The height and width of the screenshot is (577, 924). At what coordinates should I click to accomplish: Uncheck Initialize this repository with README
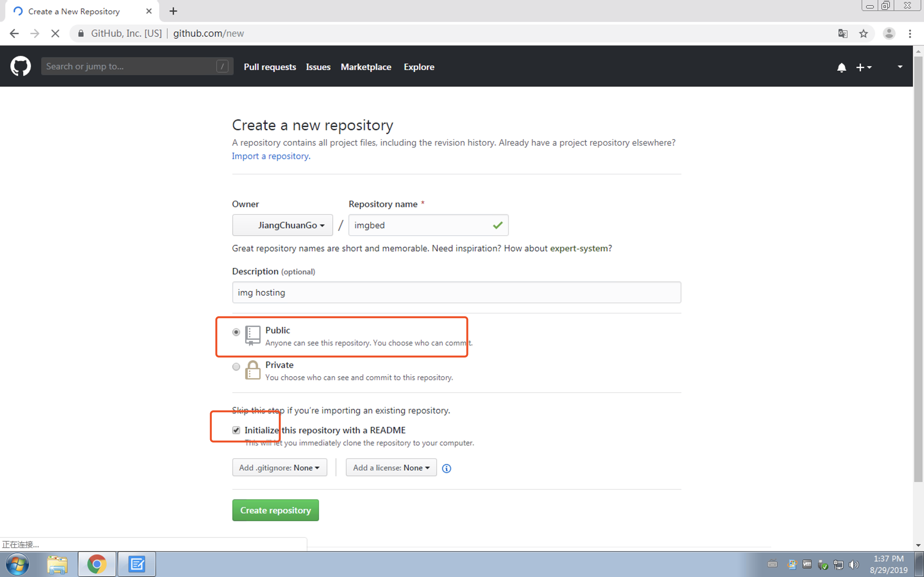click(x=236, y=430)
